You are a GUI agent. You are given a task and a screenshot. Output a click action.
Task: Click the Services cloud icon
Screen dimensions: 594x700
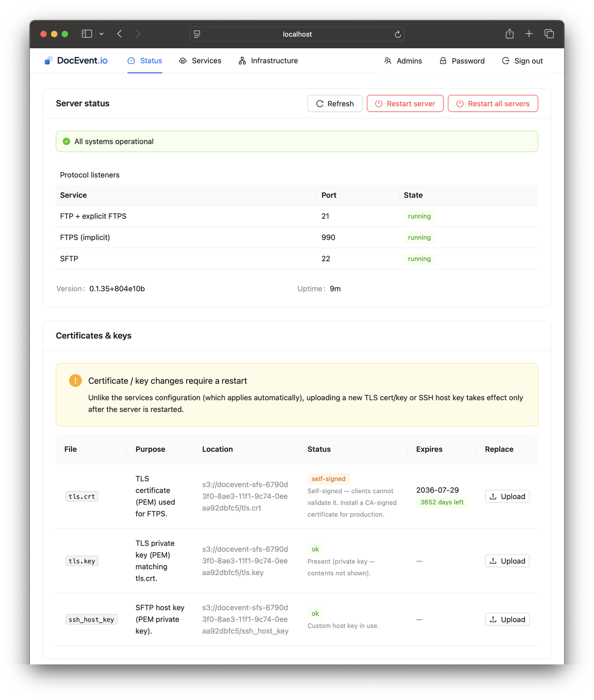click(183, 61)
